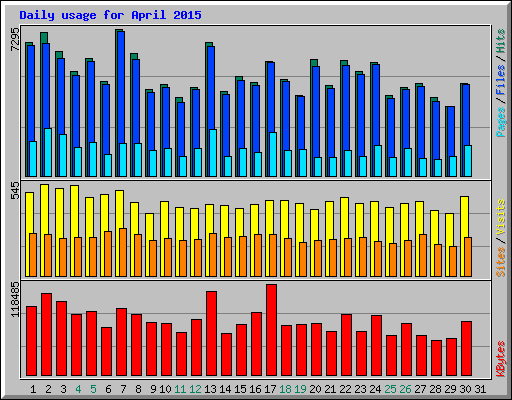Click green day 12 on the x-axis
This screenshot has height=400, width=512.
click(195, 389)
